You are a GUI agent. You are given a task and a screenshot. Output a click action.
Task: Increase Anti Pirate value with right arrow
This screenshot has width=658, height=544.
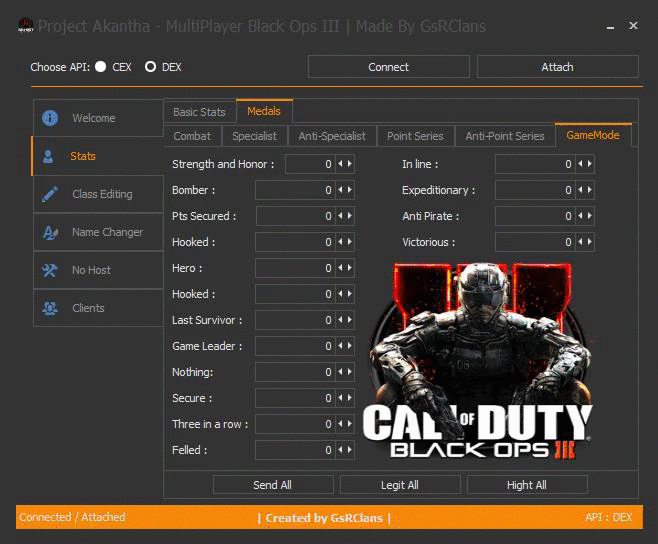(590, 216)
